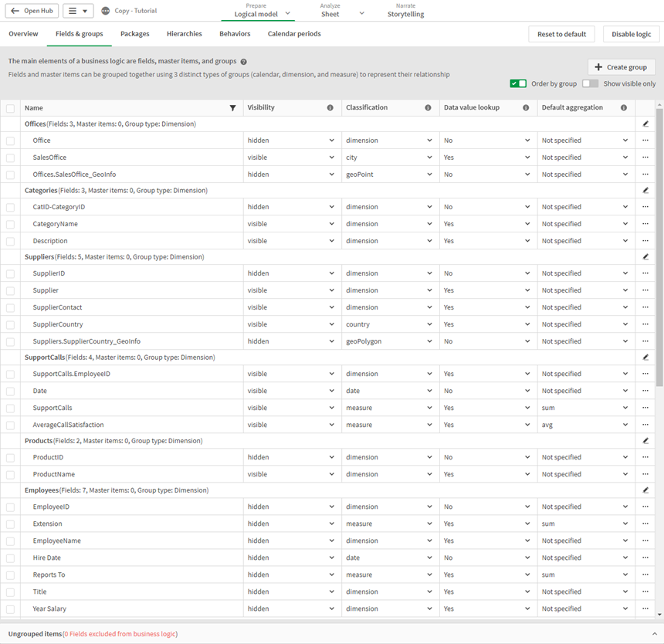Image resolution: width=664 pixels, height=644 pixels.
Task: Edit the SupportCalls group pencil icon
Action: coord(645,358)
